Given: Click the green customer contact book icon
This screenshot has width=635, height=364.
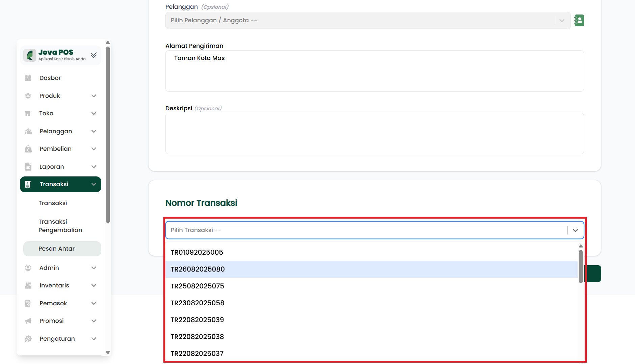Looking at the screenshot, I should [x=579, y=21].
